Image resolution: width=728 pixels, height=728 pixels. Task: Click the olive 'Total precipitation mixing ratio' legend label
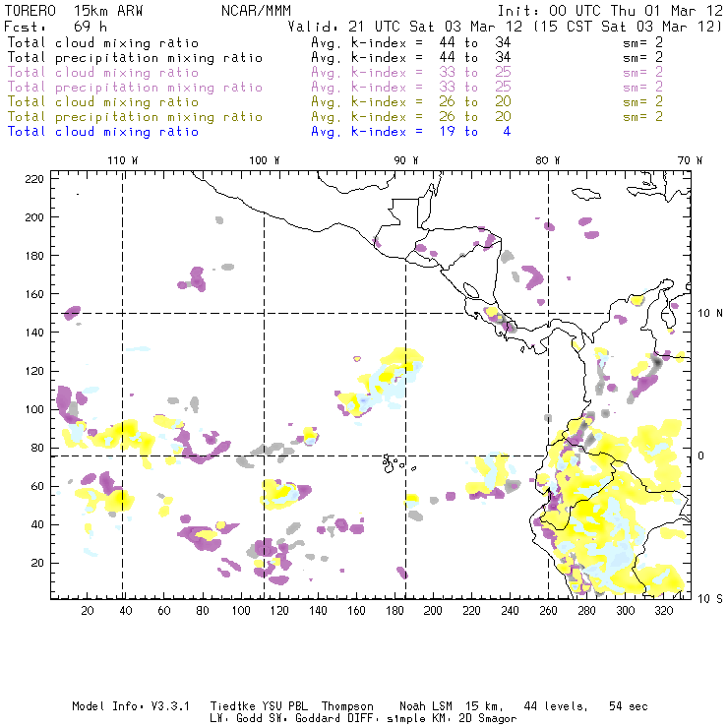click(x=135, y=116)
